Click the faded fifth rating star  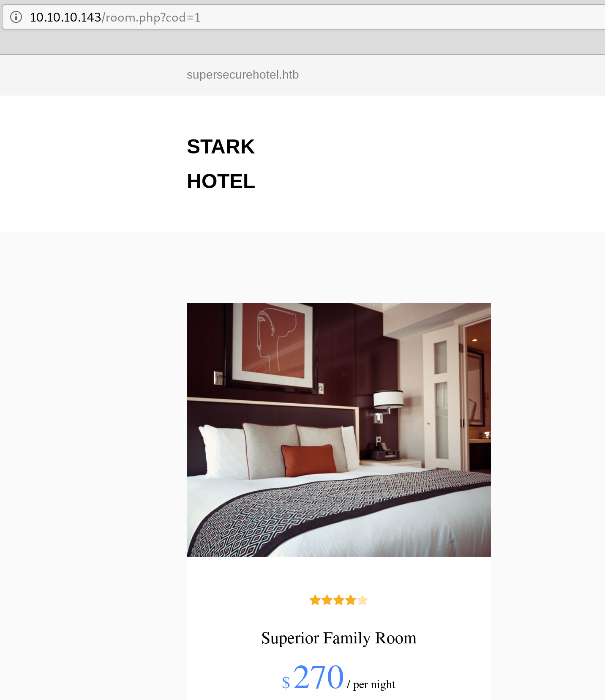pos(362,600)
